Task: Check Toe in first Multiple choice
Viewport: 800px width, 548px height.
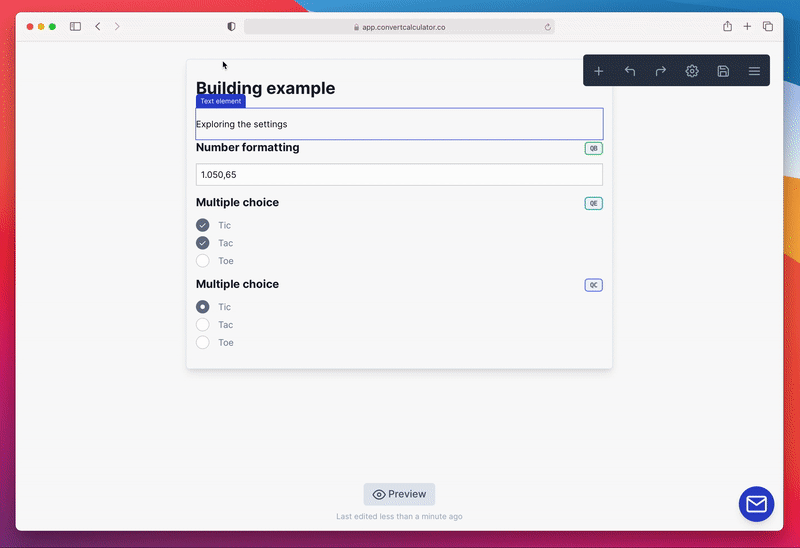Action: point(203,261)
